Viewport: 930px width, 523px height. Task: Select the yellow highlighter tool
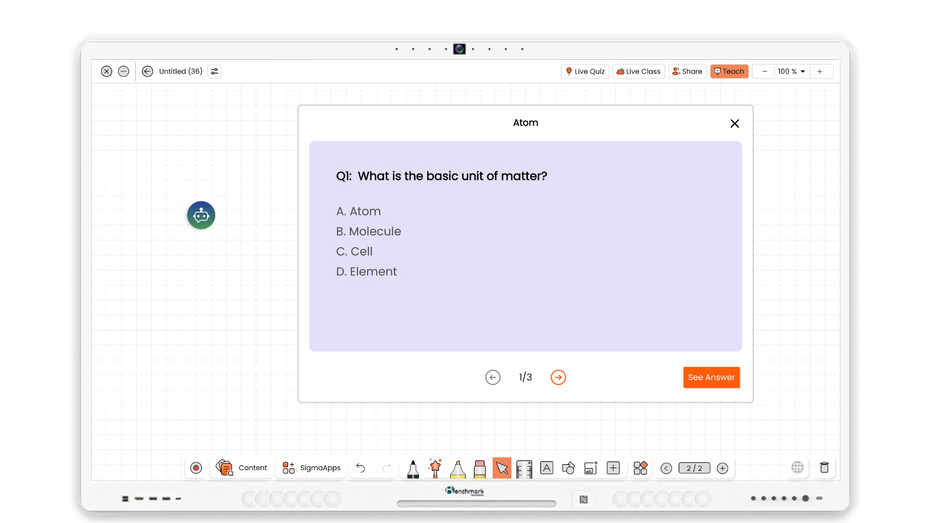pos(457,468)
